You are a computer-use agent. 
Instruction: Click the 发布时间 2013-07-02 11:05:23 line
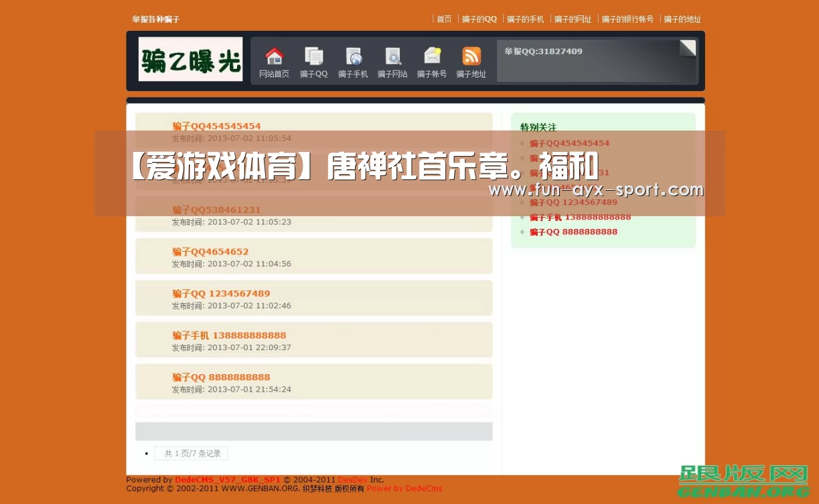point(232,222)
